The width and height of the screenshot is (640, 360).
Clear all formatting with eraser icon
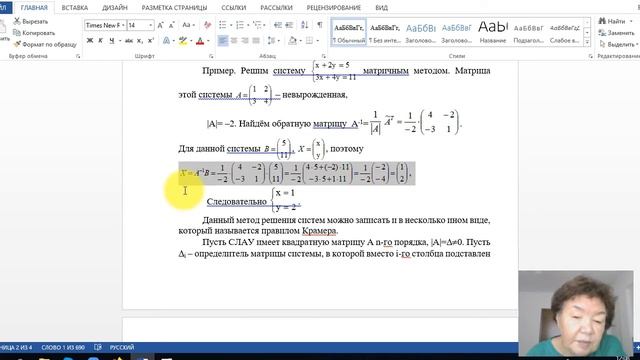pos(207,25)
